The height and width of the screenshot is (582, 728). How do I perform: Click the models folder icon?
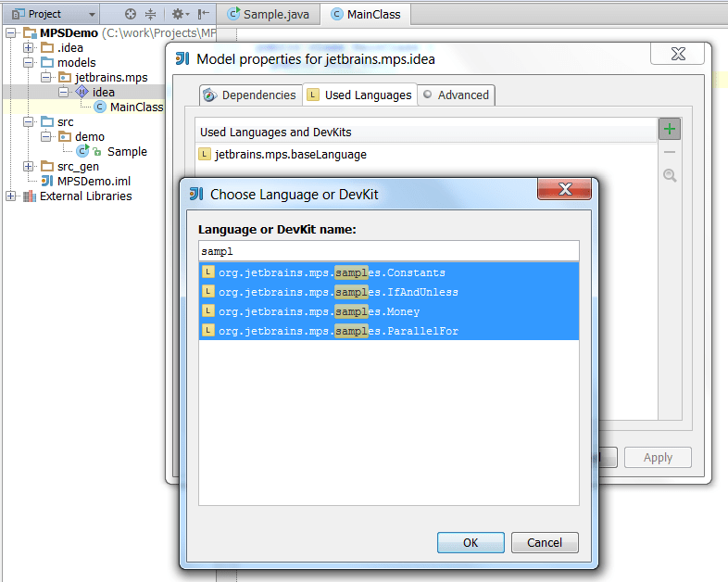tap(47, 62)
